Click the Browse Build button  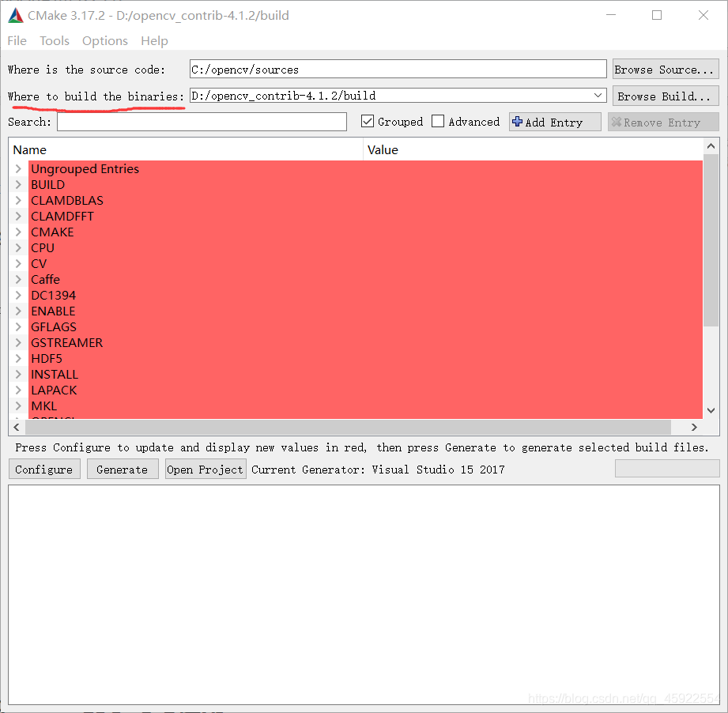coord(666,96)
